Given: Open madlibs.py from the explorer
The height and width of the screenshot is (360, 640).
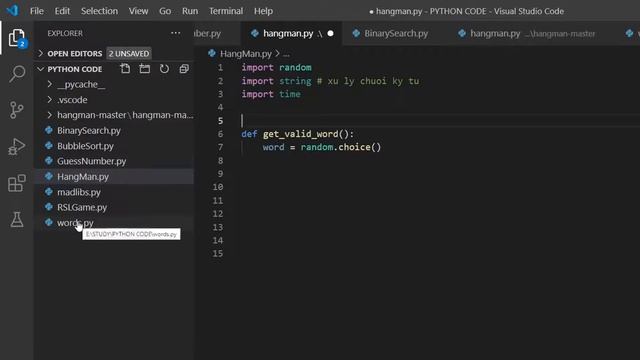Looking at the screenshot, I should pos(79,192).
